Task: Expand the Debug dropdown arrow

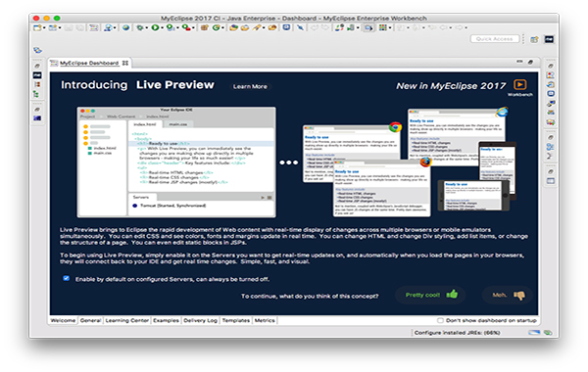Action: click(146, 28)
